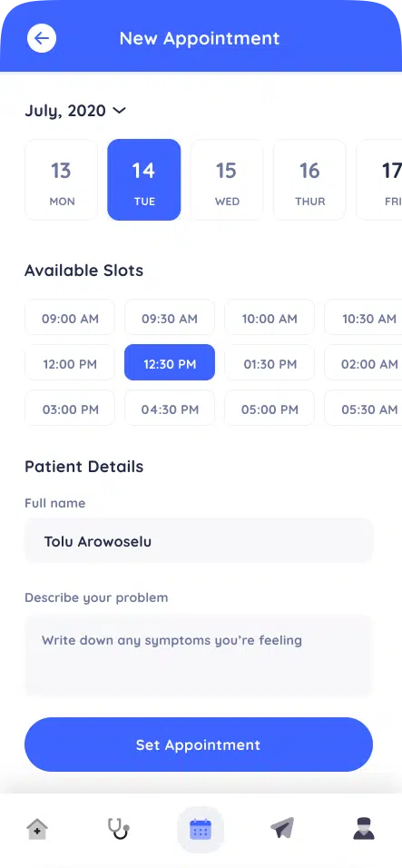
Task: Select the 12:30 PM time slot
Action: [170, 362]
